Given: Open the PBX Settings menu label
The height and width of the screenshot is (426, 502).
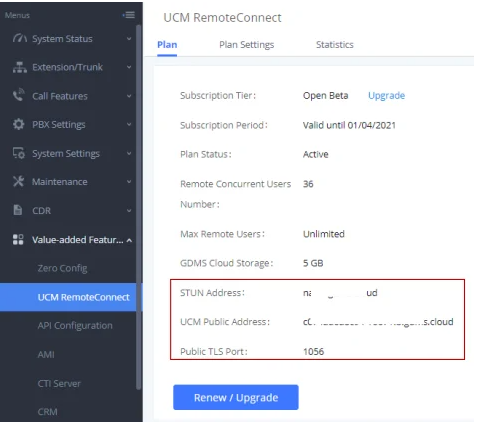Looking at the screenshot, I should click(59, 125).
